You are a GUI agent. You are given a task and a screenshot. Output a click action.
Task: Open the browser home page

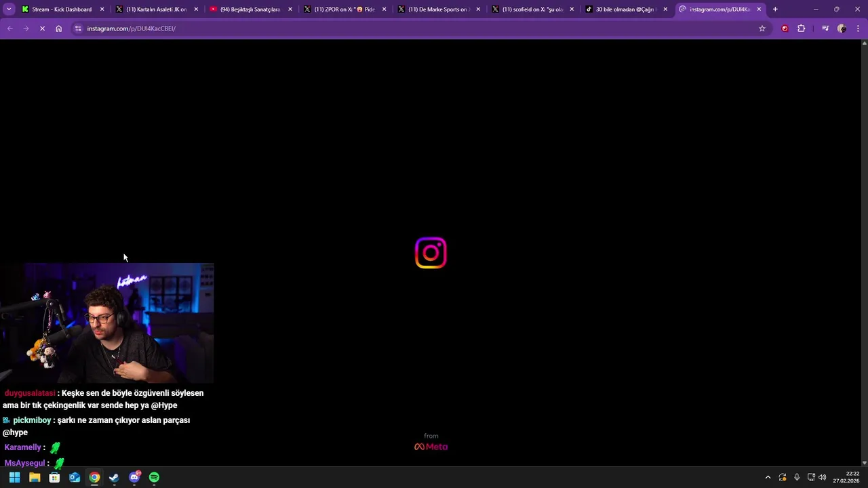click(x=58, y=28)
